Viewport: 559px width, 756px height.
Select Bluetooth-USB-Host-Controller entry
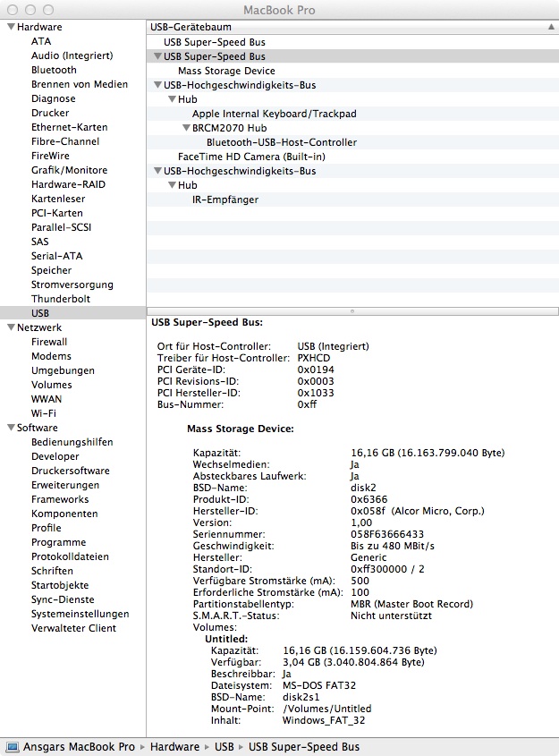point(281,142)
